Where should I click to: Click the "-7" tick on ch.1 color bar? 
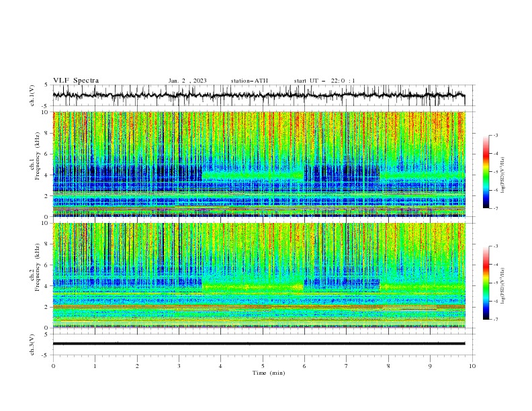tap(496, 208)
